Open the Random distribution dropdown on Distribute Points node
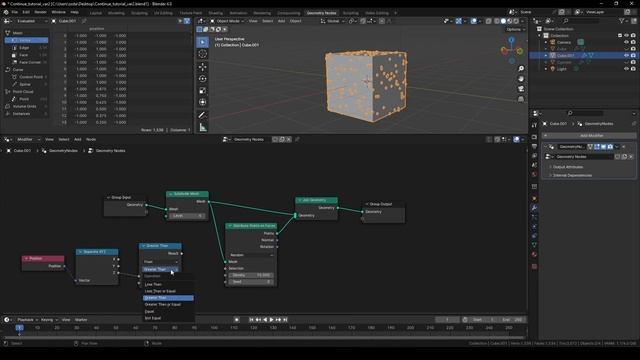 click(251, 255)
